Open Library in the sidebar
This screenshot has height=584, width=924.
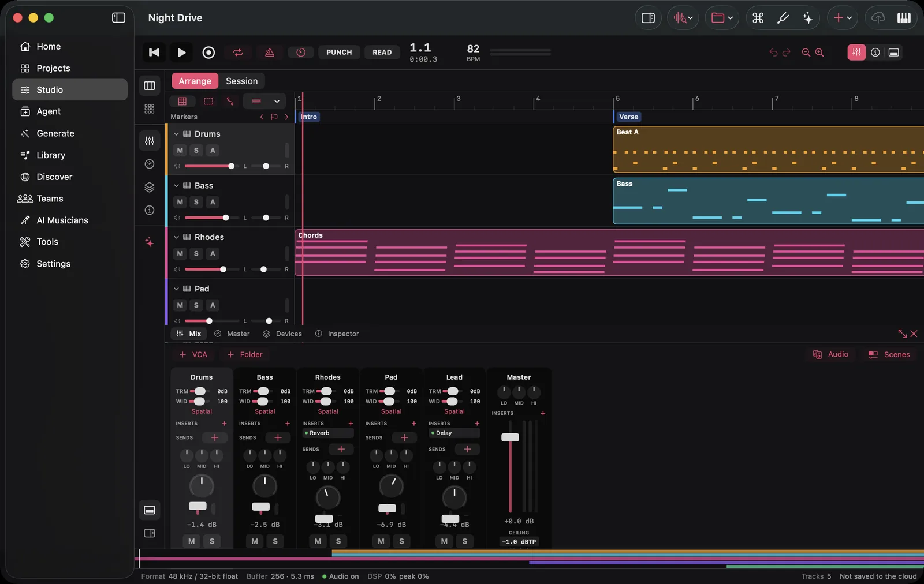point(70,155)
